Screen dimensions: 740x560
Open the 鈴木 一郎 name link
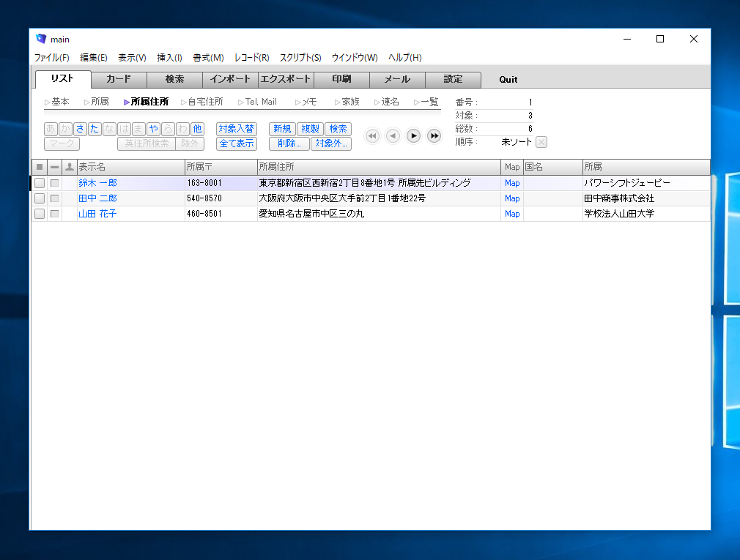pyautogui.click(x=97, y=183)
